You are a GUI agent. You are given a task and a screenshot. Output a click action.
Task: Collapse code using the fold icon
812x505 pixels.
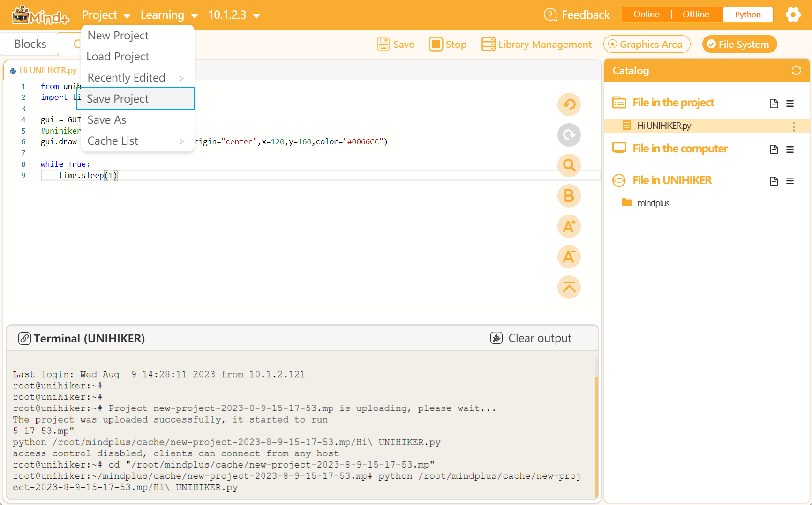click(x=569, y=287)
